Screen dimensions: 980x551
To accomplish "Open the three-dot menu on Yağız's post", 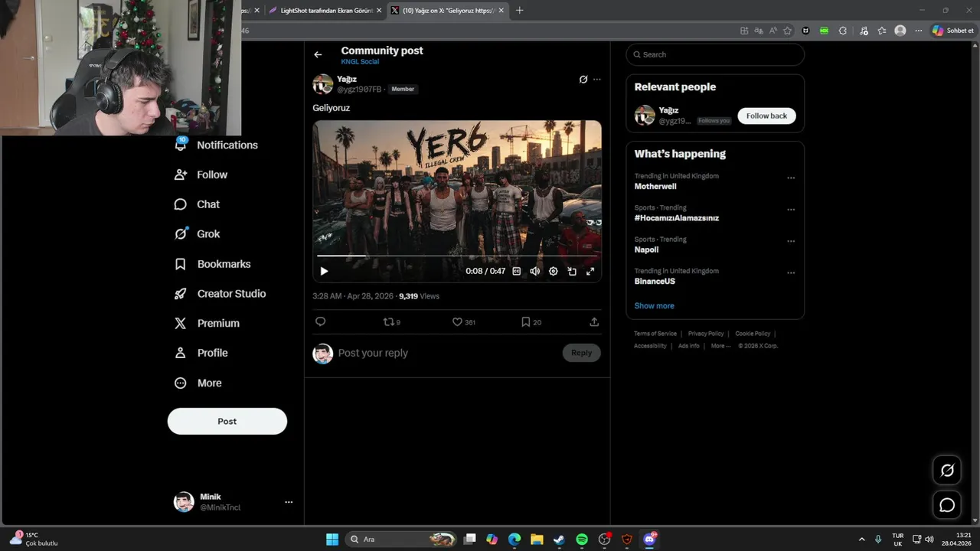I will (x=597, y=80).
